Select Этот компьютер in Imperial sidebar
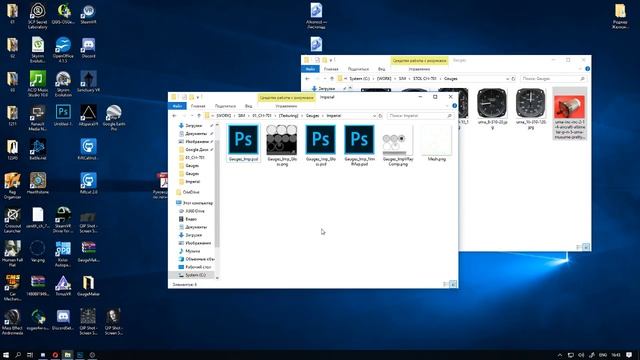The image size is (640, 360). point(195,203)
